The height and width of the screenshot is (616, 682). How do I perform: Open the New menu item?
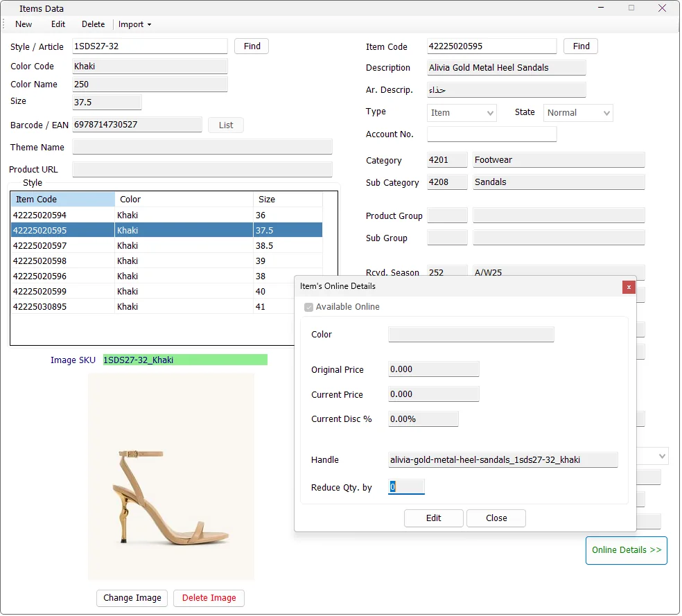pos(24,24)
